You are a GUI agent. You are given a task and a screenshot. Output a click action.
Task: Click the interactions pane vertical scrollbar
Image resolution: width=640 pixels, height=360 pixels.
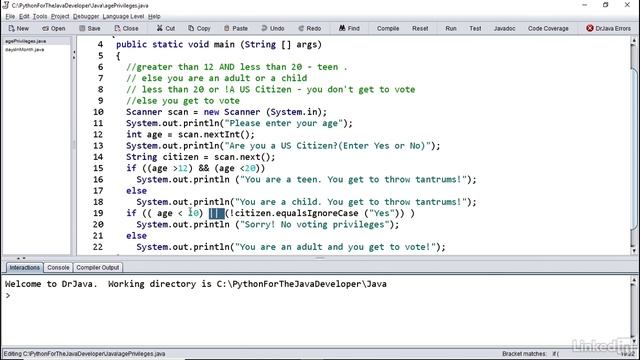click(x=634, y=311)
